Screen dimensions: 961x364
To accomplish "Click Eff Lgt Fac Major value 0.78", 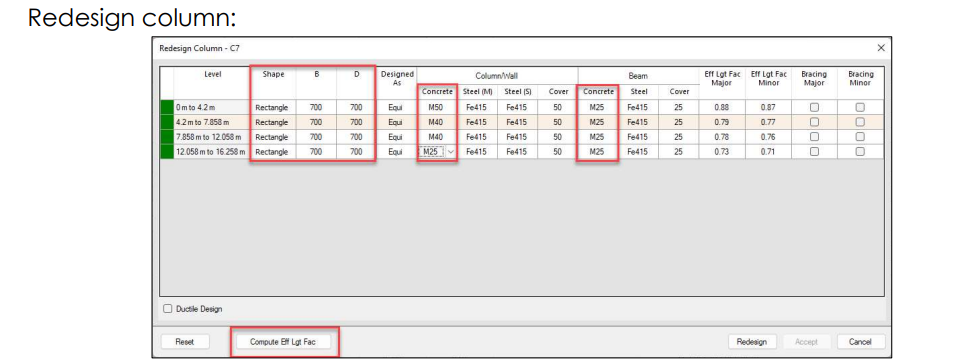I will pyautogui.click(x=721, y=137).
